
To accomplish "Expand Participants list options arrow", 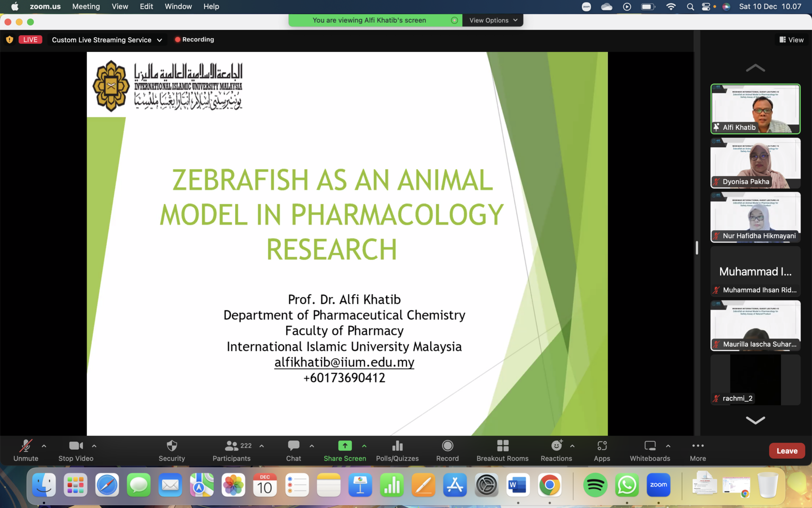I will tap(262, 446).
